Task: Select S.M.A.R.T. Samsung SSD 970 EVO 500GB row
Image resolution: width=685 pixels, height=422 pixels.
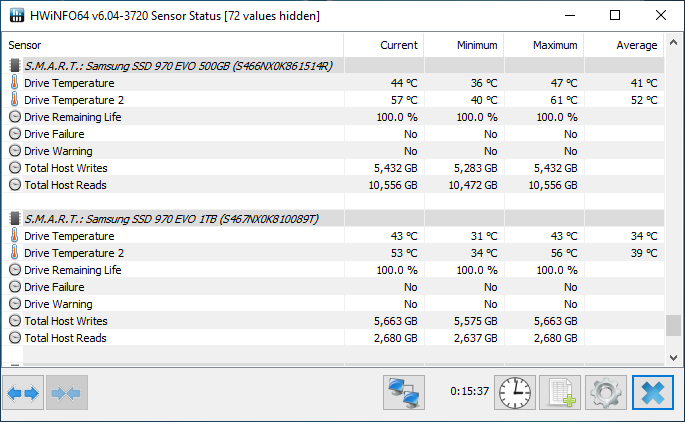Action: click(x=336, y=66)
